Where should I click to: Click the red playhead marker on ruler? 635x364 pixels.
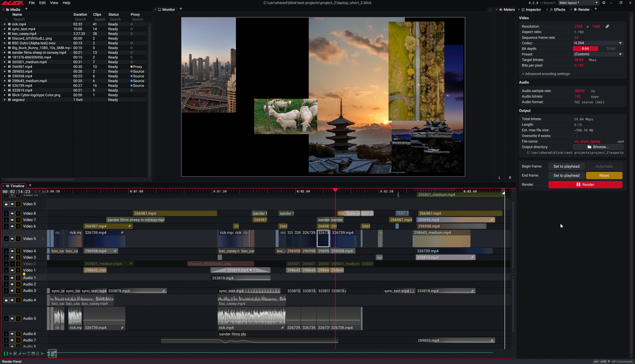point(335,190)
